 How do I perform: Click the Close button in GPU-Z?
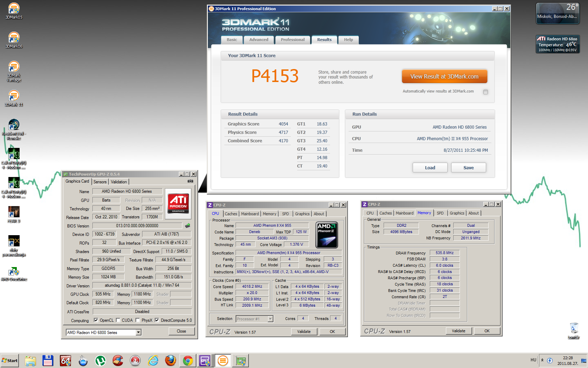click(x=181, y=331)
